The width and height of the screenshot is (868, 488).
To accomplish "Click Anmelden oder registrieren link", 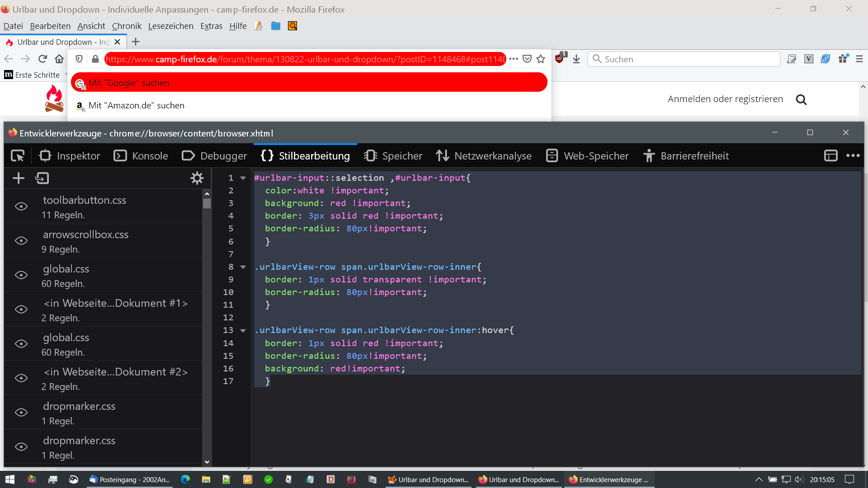I will click(x=725, y=99).
